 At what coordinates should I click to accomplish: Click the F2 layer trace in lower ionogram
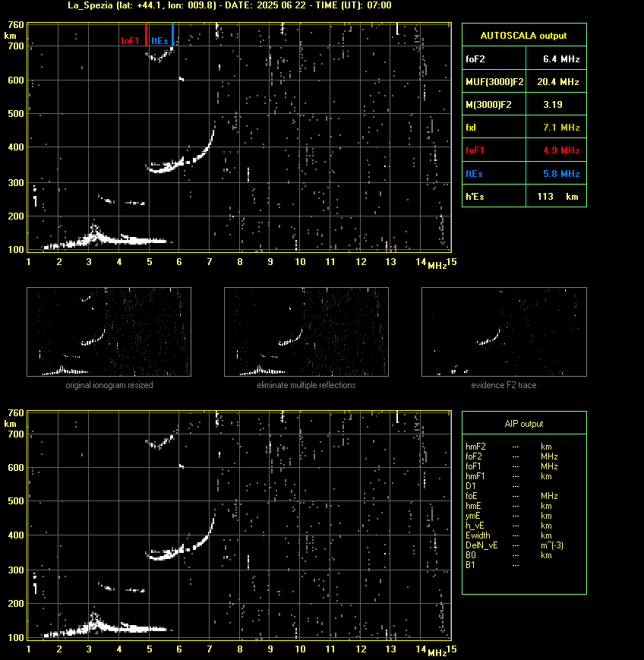tap(181, 550)
